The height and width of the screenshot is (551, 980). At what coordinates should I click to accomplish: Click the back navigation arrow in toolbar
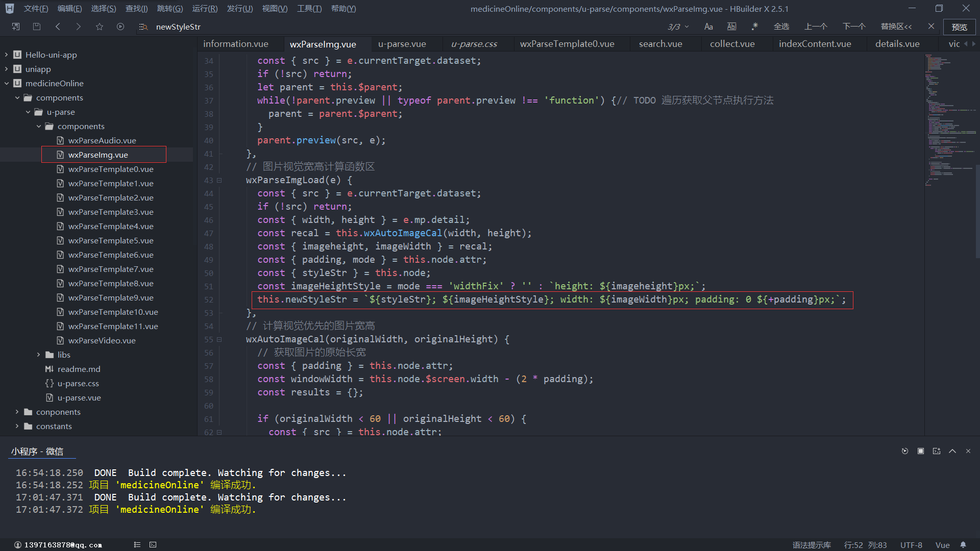tap(58, 27)
